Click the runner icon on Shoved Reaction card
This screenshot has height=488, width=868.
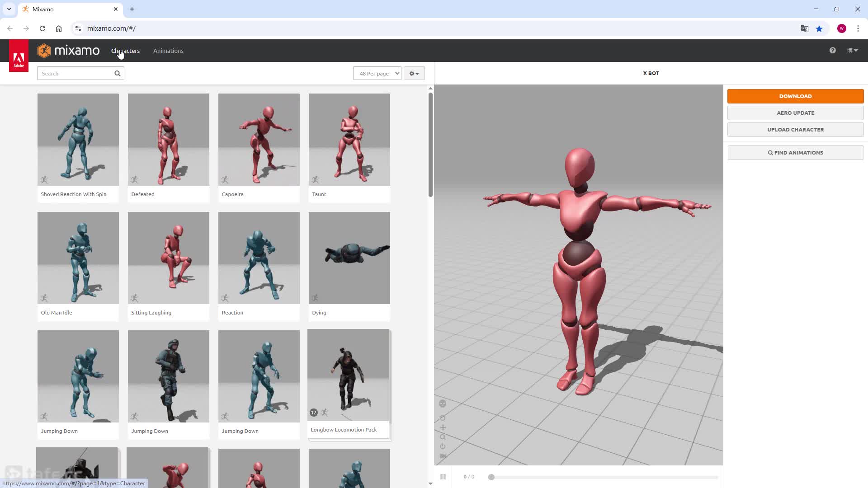point(44,180)
